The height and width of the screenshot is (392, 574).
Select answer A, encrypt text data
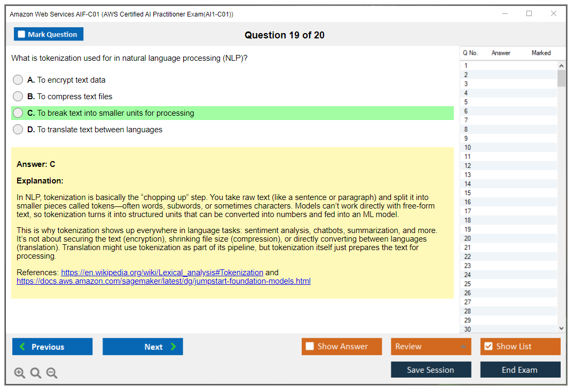coord(18,79)
